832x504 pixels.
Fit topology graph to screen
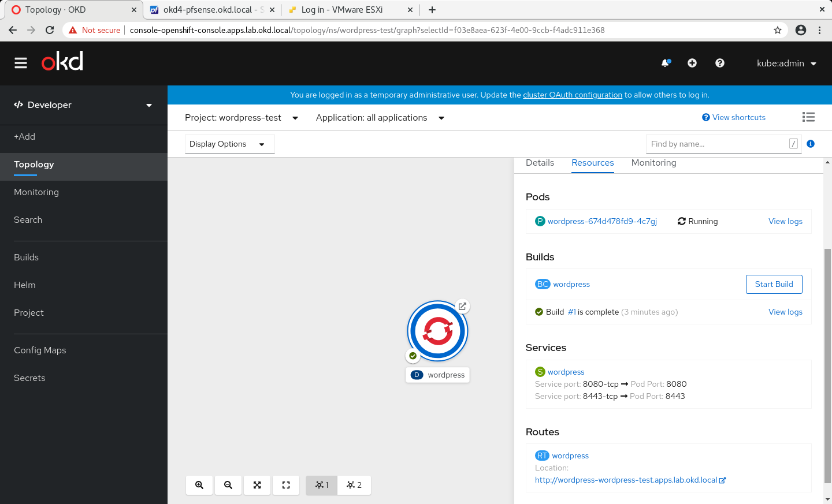point(257,485)
